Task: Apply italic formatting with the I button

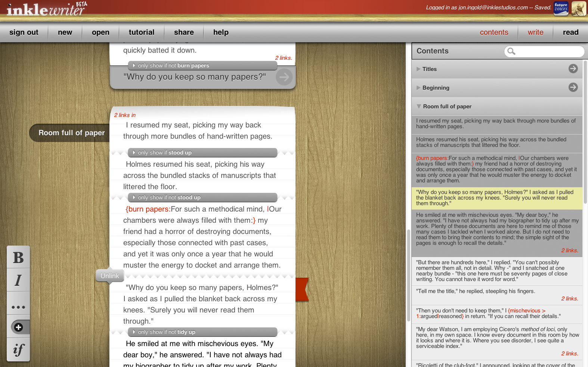Action: click(x=18, y=280)
